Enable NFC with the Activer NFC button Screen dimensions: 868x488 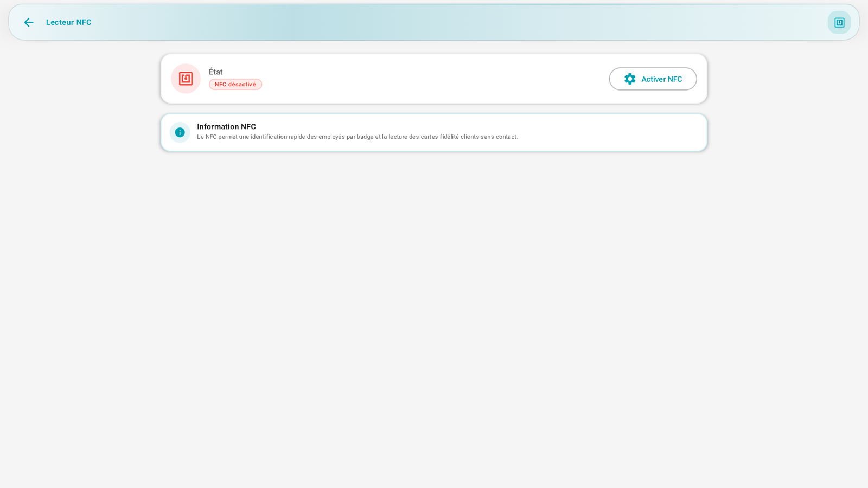pyautogui.click(x=653, y=79)
